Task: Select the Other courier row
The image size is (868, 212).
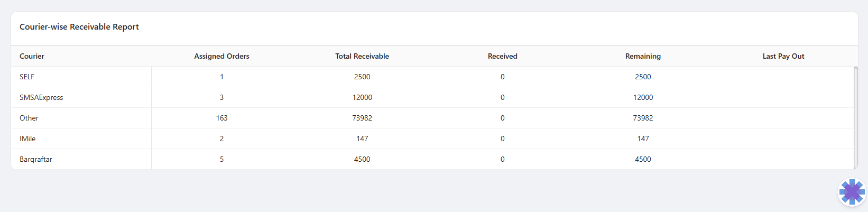Action: (29, 118)
